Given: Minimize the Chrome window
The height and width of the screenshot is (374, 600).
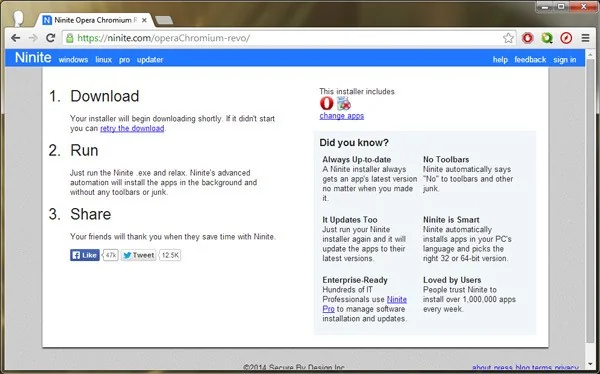Looking at the screenshot, I should click(546, 7).
